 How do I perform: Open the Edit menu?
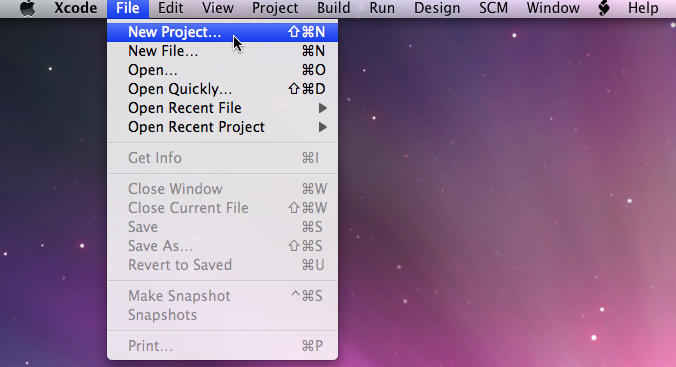[x=170, y=8]
